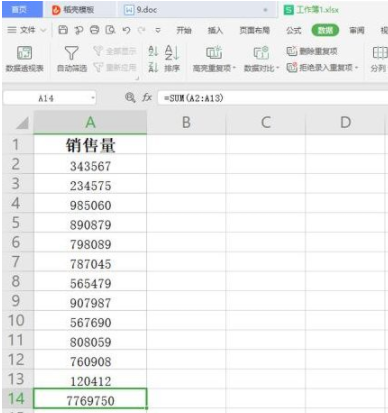Select column C header

coord(266,123)
